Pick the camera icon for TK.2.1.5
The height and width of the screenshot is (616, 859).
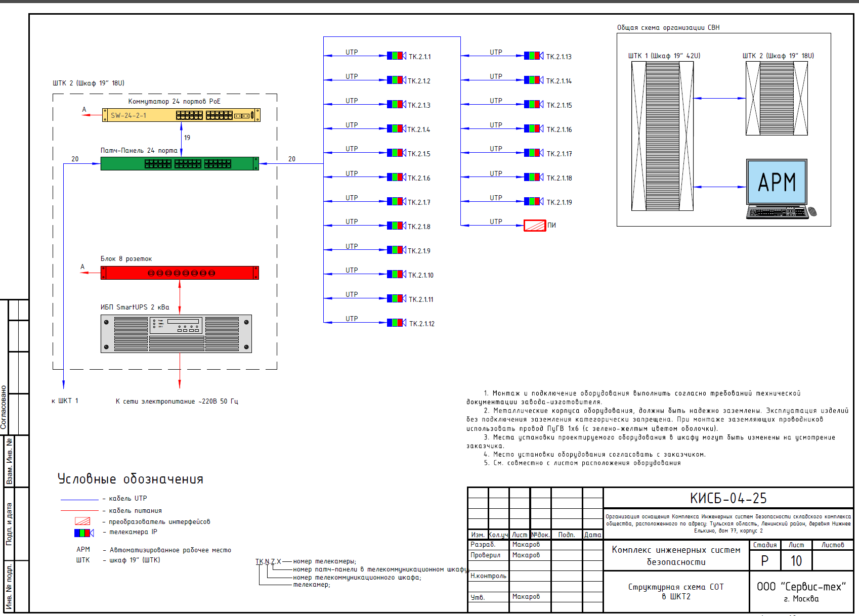[397, 153]
